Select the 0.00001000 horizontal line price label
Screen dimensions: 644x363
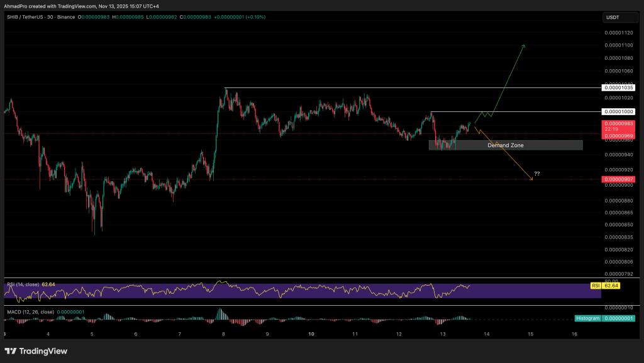tap(619, 111)
